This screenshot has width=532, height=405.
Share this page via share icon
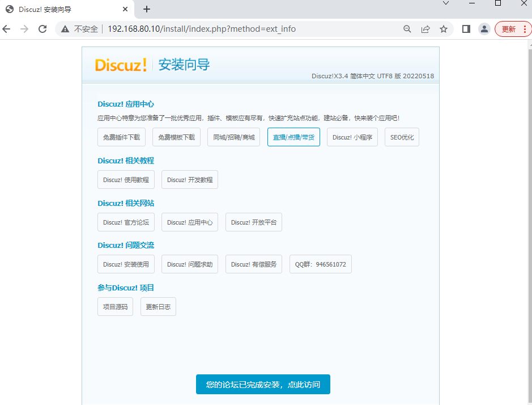(x=425, y=29)
